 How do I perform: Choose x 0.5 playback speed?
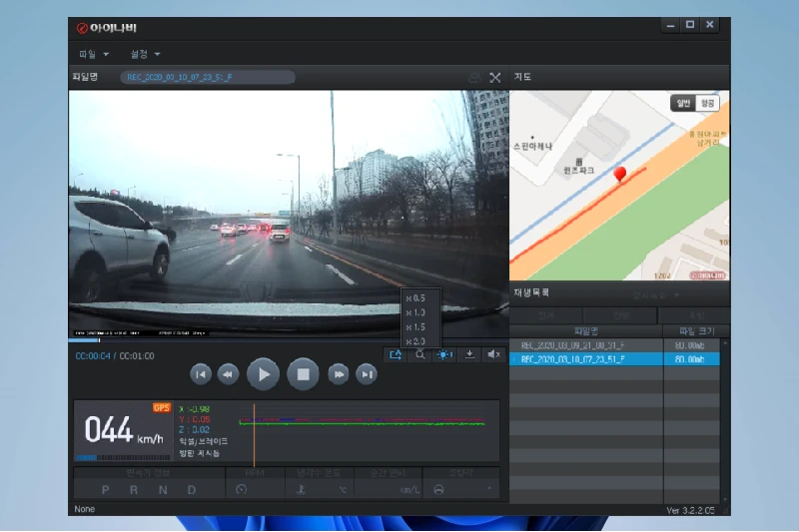[x=415, y=298]
